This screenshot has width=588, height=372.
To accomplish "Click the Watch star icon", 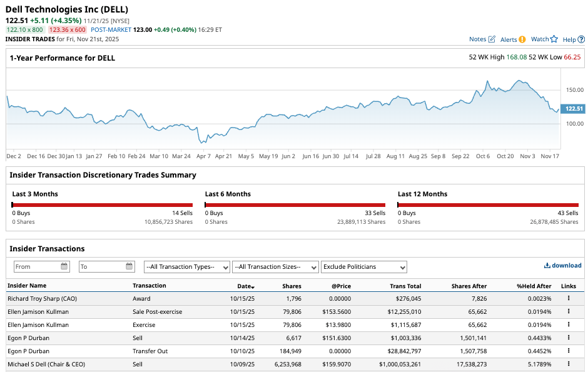I will click(554, 39).
